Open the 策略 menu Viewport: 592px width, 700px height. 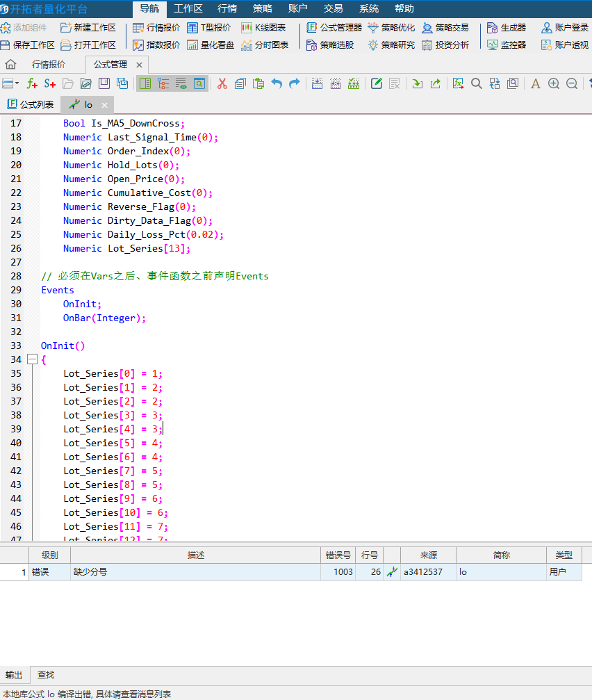[263, 8]
